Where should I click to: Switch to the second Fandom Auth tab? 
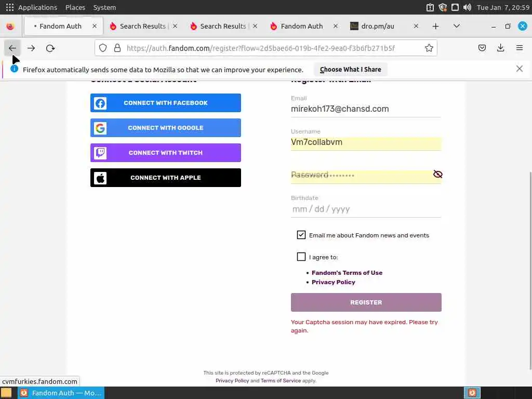(302, 26)
